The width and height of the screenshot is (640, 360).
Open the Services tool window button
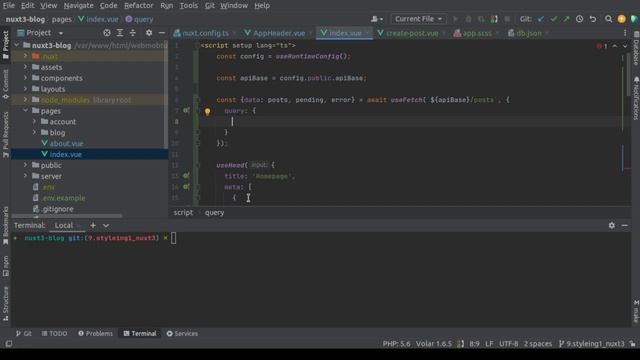(182, 333)
